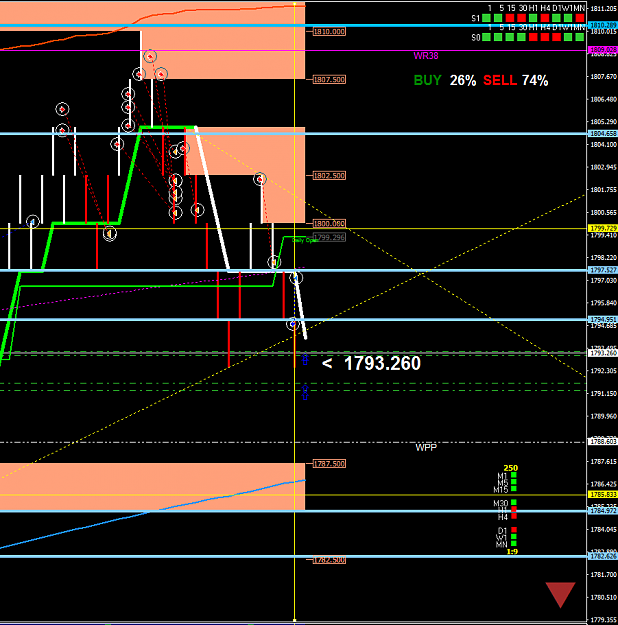
Task: Click the blue up arrow beside the 1793.260 text
Action: coord(305,359)
